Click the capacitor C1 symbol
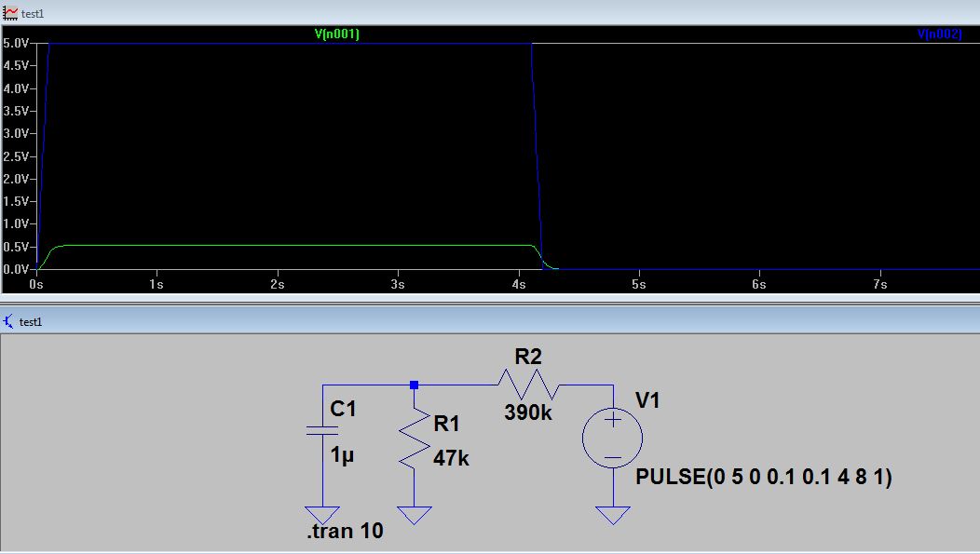 (322, 430)
